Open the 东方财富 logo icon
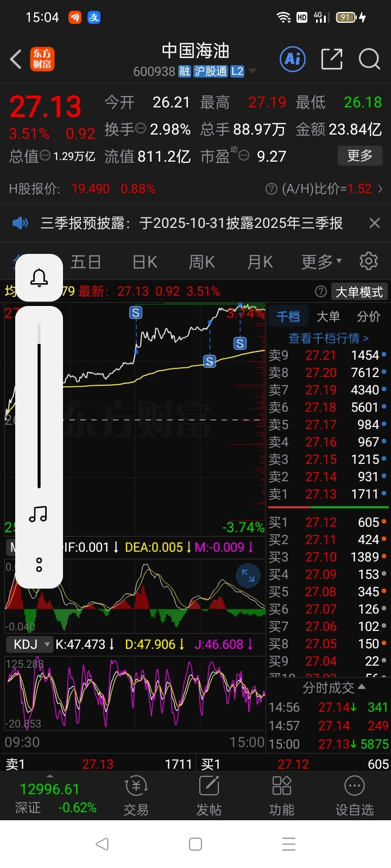Viewport: 391px width, 868px height. 42,59
